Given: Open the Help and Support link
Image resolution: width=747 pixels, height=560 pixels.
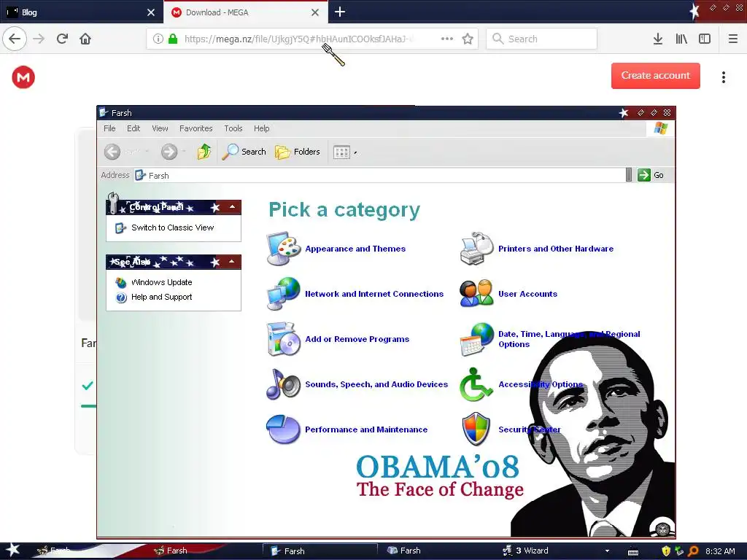Looking at the screenshot, I should pos(161,297).
